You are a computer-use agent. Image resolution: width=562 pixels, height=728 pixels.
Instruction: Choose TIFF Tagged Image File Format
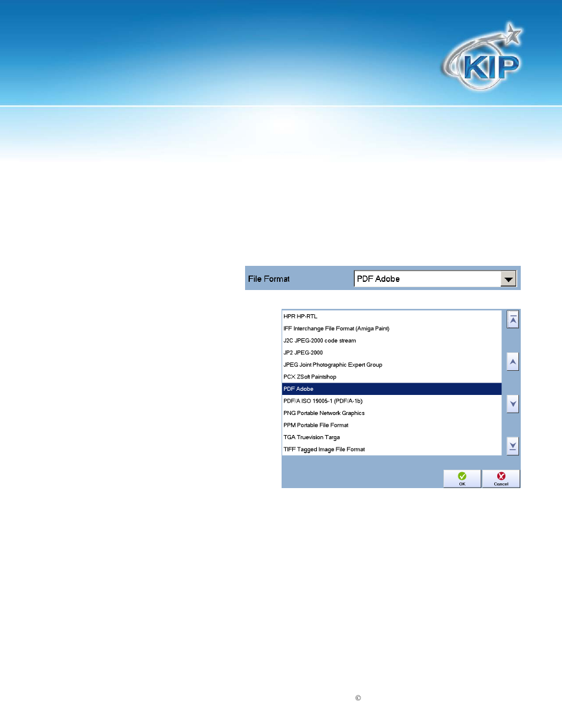click(392, 449)
